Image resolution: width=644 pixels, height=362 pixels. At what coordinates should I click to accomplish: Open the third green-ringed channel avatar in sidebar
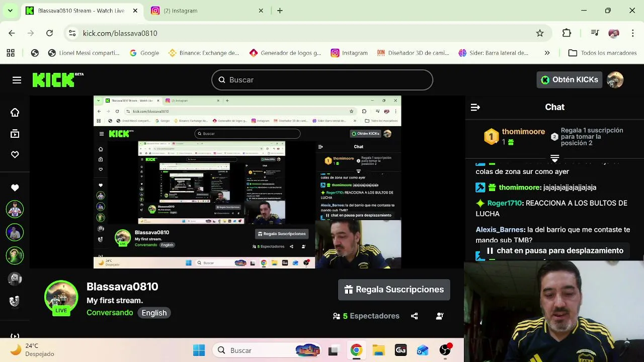15,255
